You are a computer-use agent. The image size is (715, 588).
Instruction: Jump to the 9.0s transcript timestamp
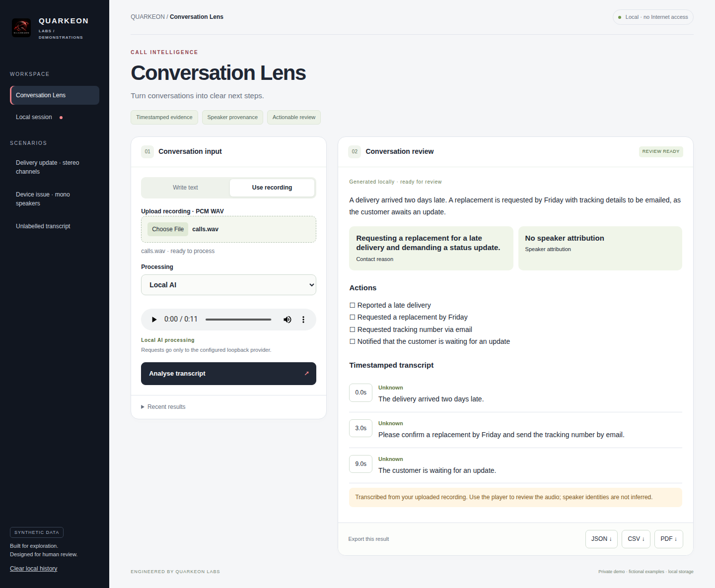360,464
